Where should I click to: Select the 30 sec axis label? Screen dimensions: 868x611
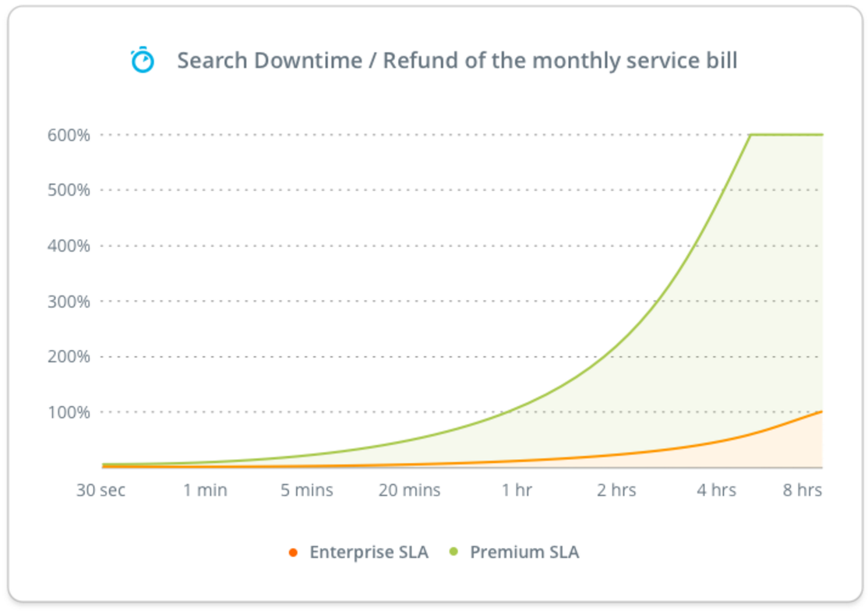point(101,490)
